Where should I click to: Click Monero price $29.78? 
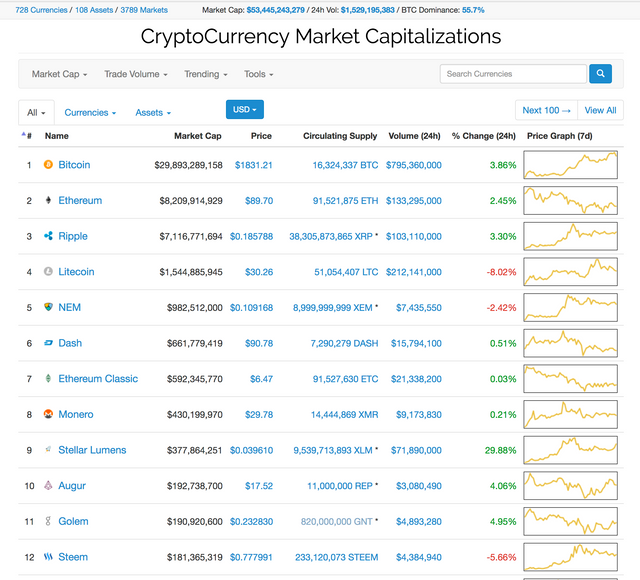point(259,414)
